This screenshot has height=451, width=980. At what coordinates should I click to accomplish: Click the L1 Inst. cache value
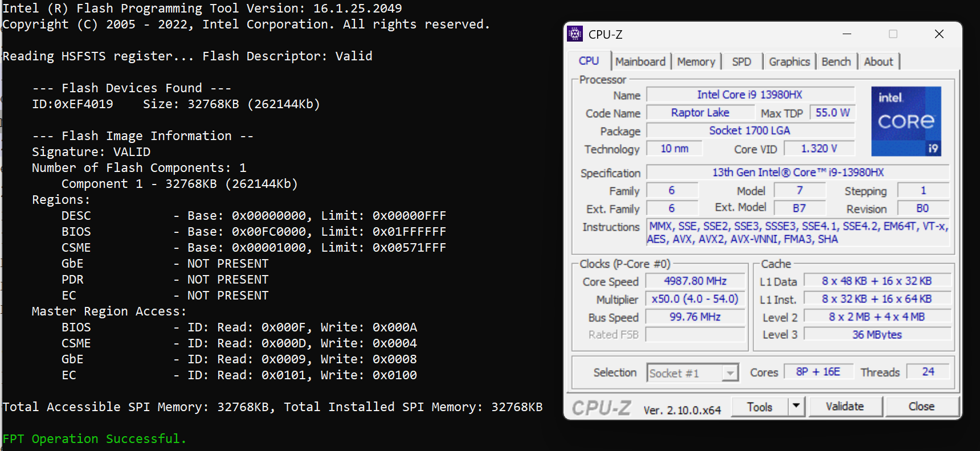pos(876,299)
